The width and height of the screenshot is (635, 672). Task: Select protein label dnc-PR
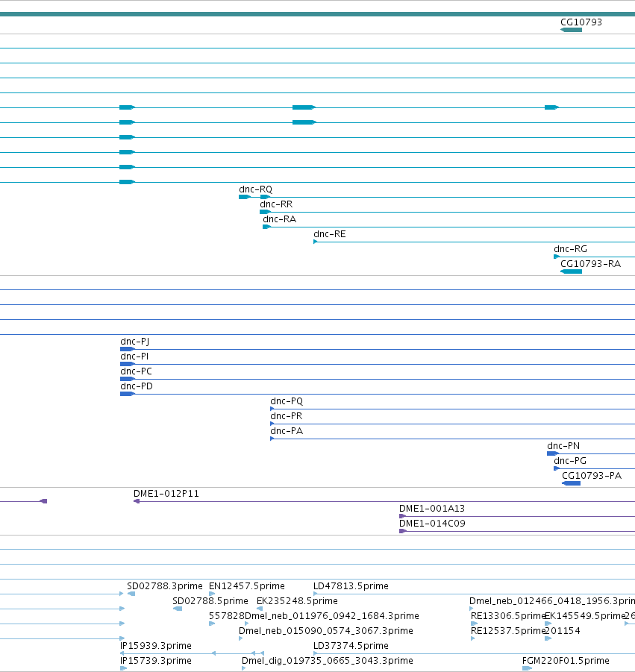286,417
